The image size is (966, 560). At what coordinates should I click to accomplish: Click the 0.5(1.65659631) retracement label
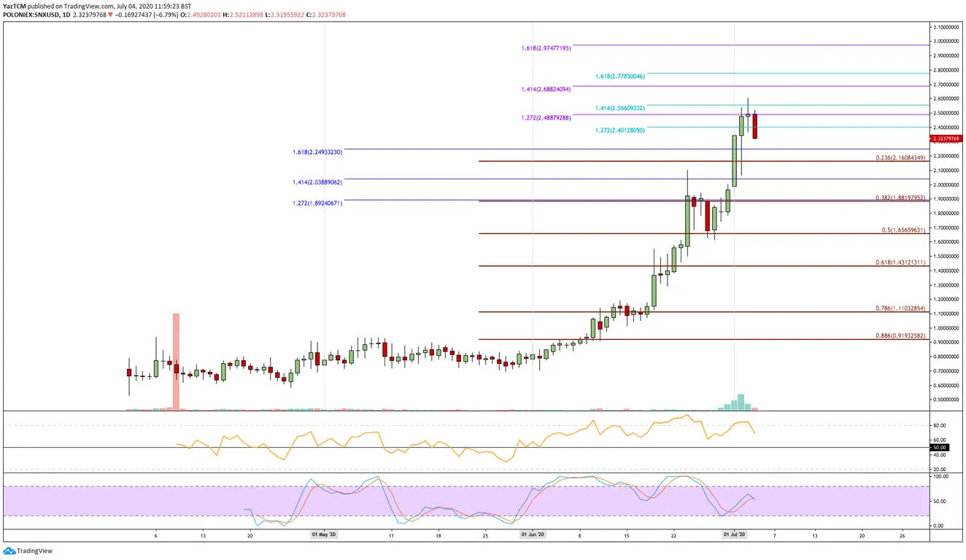[903, 230]
